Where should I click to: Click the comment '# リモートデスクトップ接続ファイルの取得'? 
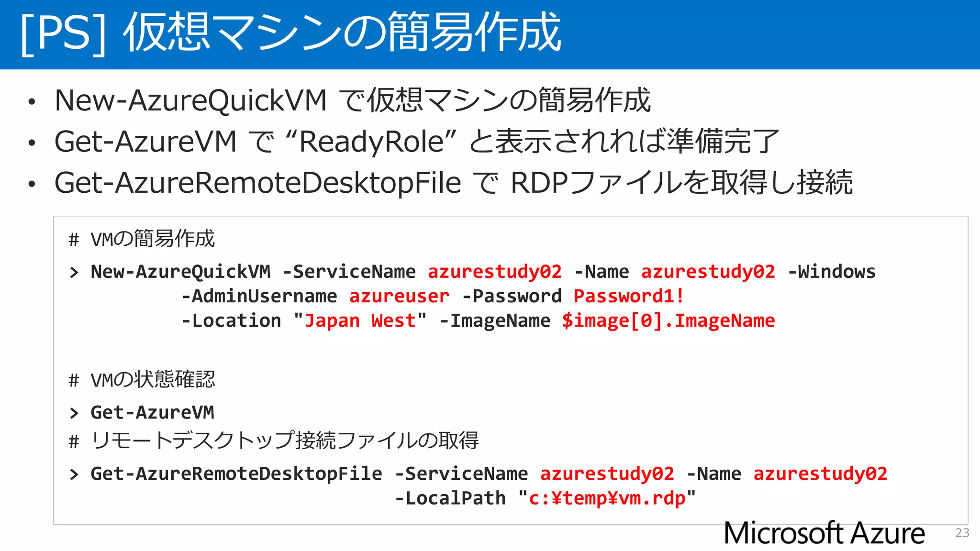tap(274, 441)
